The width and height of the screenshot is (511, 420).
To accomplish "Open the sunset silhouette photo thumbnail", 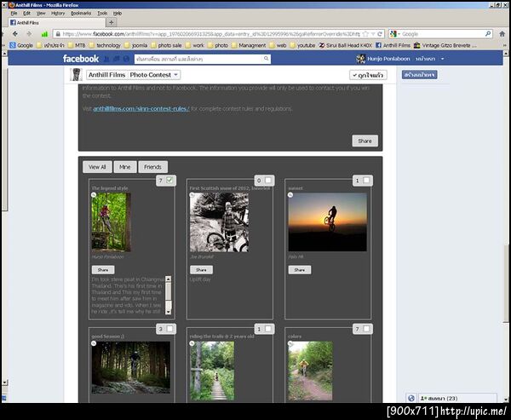I will (x=328, y=222).
